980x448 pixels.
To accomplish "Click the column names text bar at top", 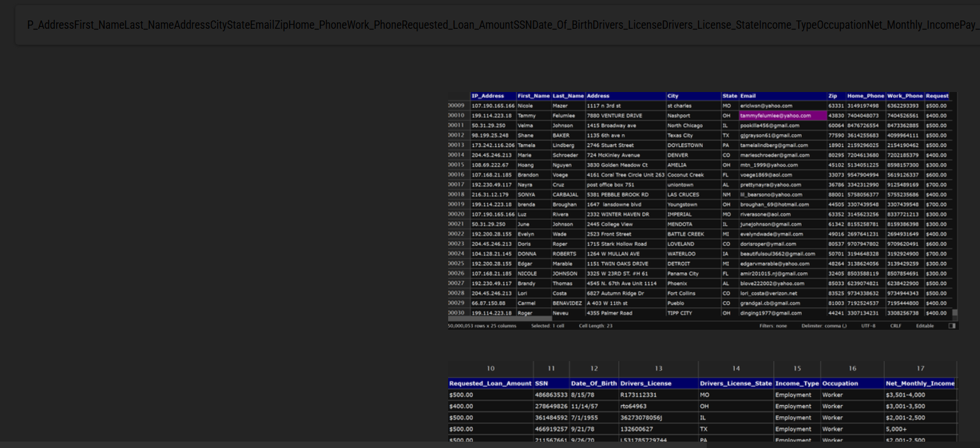I will [x=498, y=26].
